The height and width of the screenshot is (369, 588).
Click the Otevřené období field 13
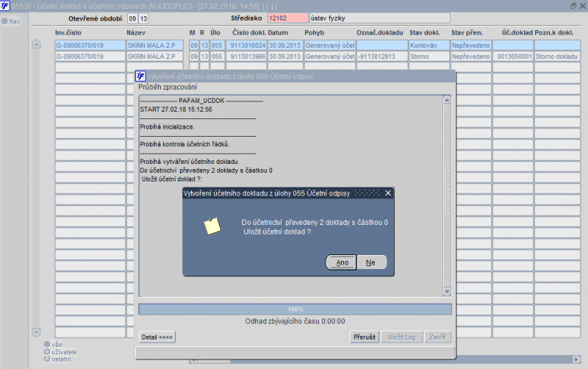pyautogui.click(x=143, y=18)
